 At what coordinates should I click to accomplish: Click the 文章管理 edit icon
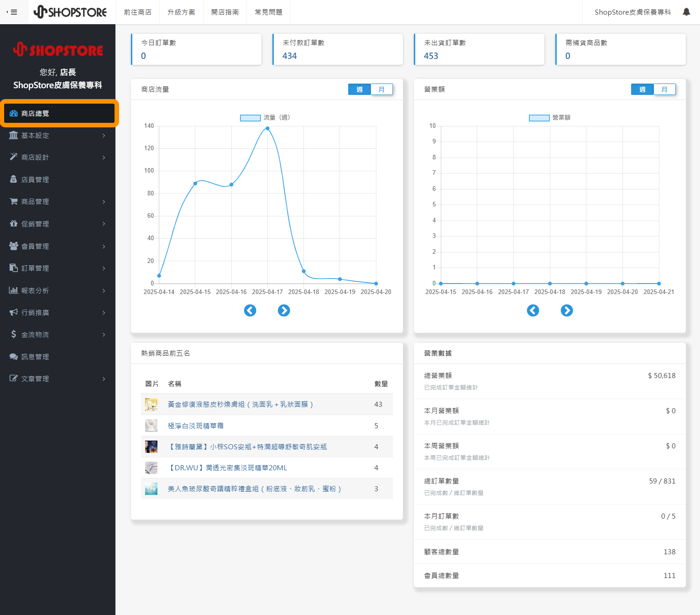(14, 378)
